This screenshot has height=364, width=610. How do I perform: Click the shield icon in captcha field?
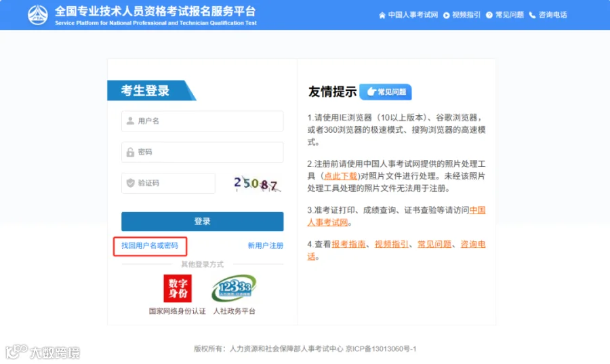click(130, 183)
